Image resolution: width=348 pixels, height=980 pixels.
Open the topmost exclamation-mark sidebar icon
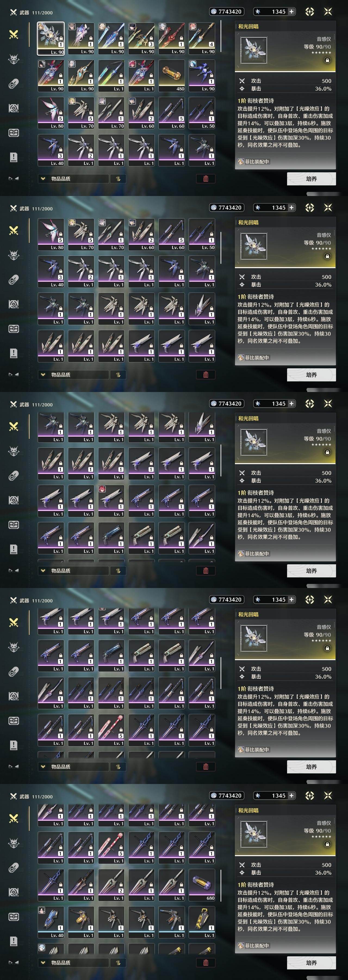[x=14, y=157]
